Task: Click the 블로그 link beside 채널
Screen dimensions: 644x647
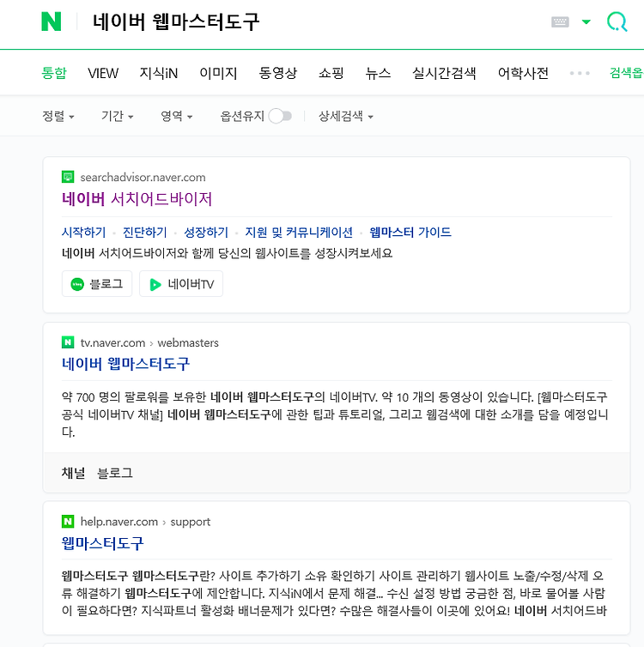Action: click(115, 473)
